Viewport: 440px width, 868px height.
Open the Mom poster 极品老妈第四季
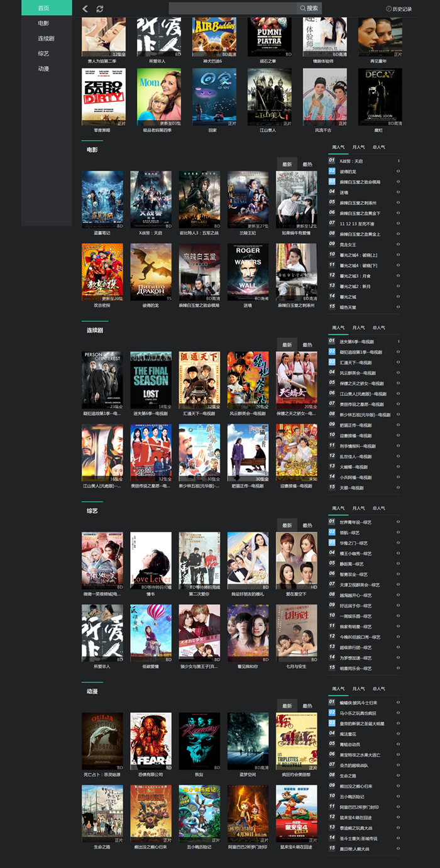coord(159,97)
